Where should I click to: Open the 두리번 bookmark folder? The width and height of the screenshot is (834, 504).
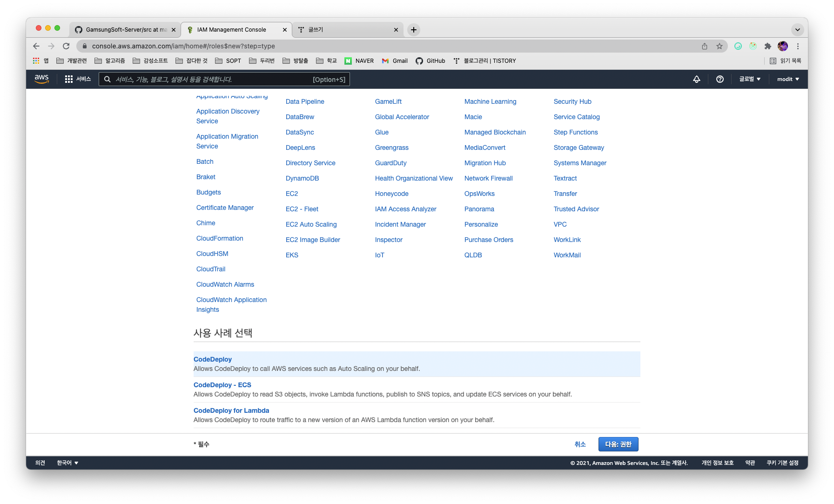click(262, 61)
